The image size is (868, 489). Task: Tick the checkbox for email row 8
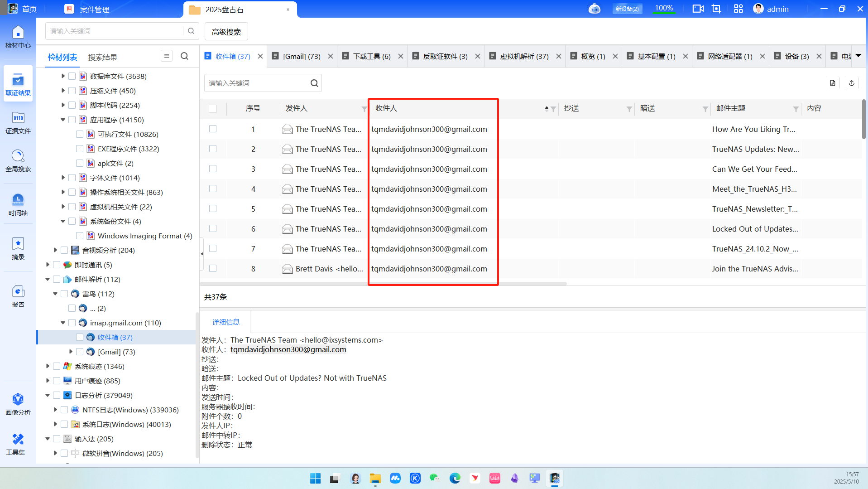click(x=213, y=268)
